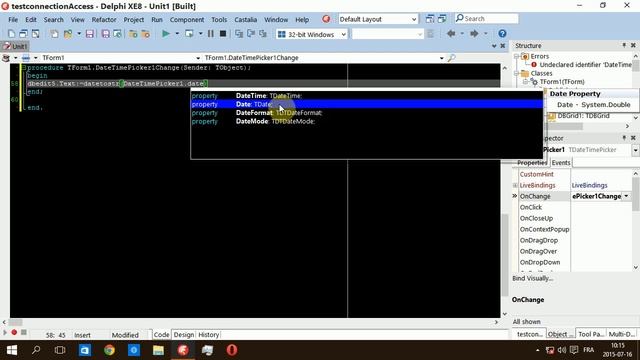Click the Save toolbar icon

click(90, 34)
